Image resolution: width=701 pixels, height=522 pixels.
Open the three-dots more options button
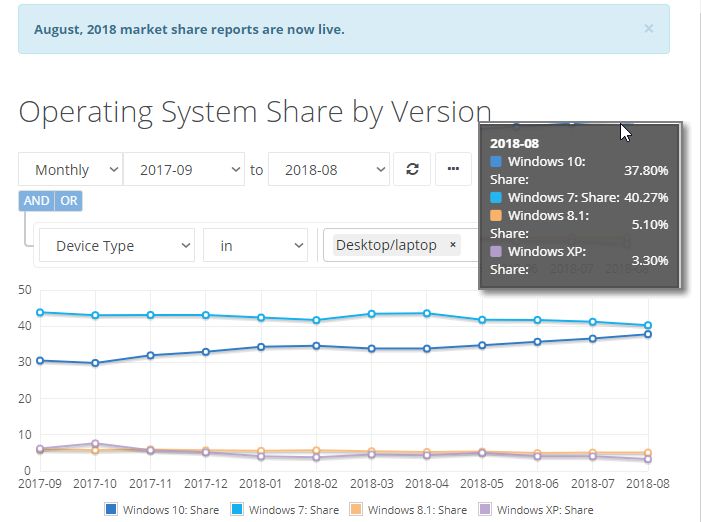pos(453,169)
